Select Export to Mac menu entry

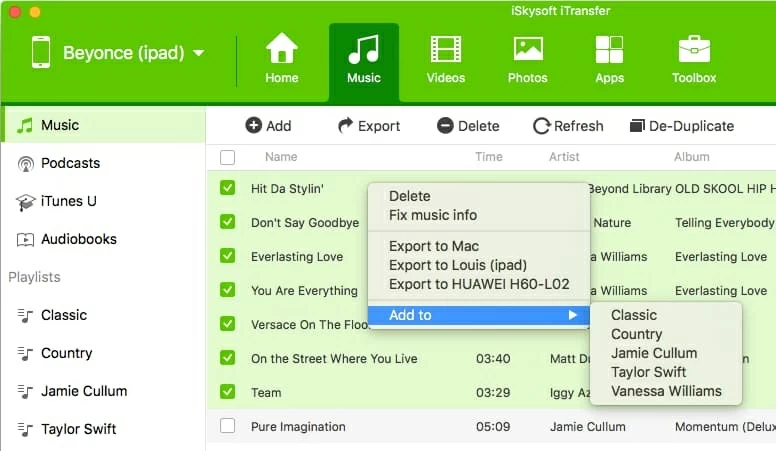[x=434, y=246]
